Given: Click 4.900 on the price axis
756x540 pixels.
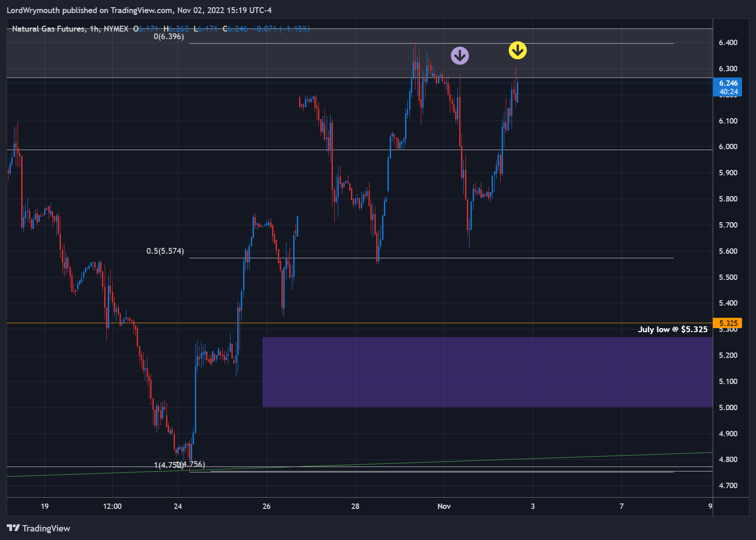Looking at the screenshot, I should (728, 434).
